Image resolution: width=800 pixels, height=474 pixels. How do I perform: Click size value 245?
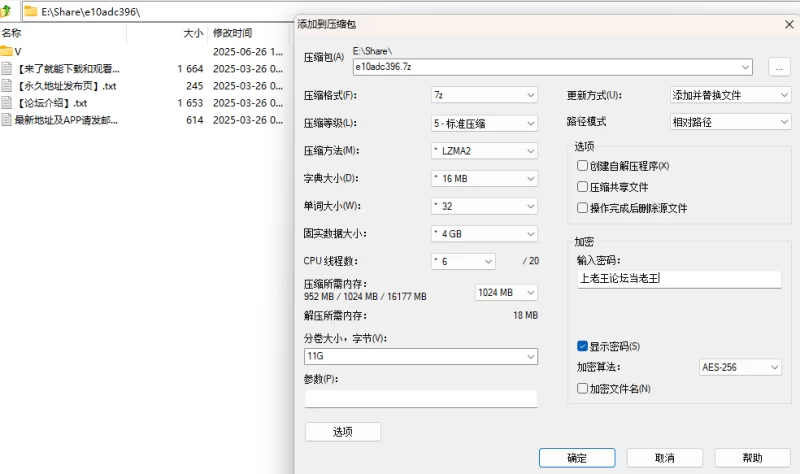tap(194, 86)
